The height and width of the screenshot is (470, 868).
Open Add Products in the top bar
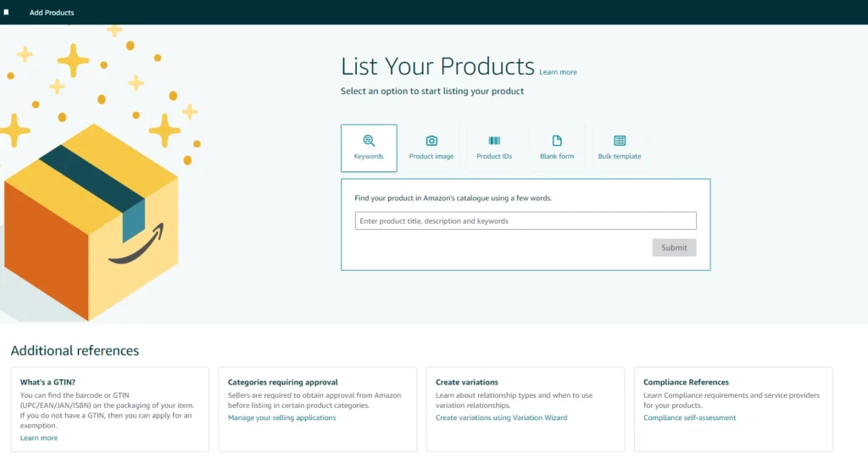click(x=52, y=12)
